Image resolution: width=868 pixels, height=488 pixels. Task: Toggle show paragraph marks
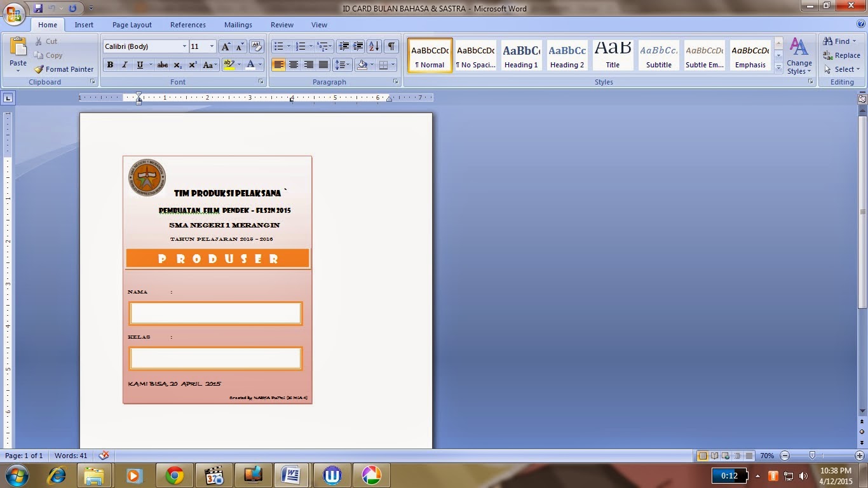point(391,46)
